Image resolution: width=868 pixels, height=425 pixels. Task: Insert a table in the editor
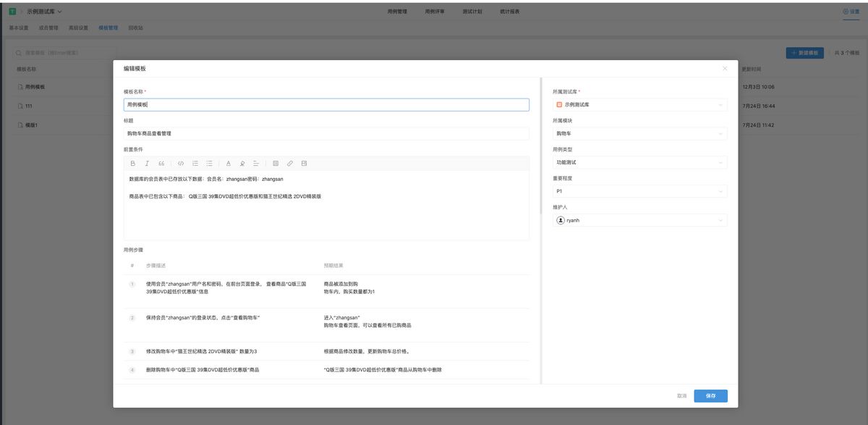(x=276, y=164)
